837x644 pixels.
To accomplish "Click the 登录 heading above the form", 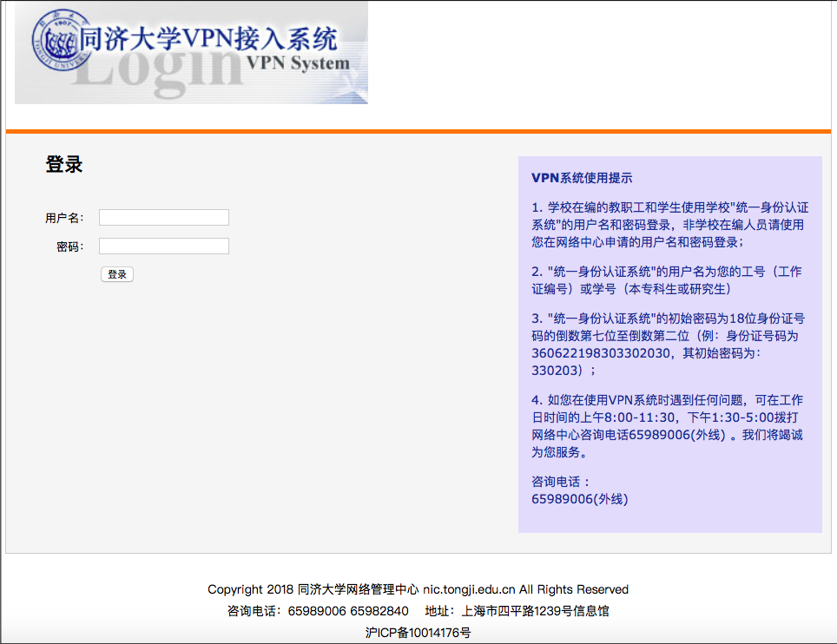I will click(x=64, y=164).
